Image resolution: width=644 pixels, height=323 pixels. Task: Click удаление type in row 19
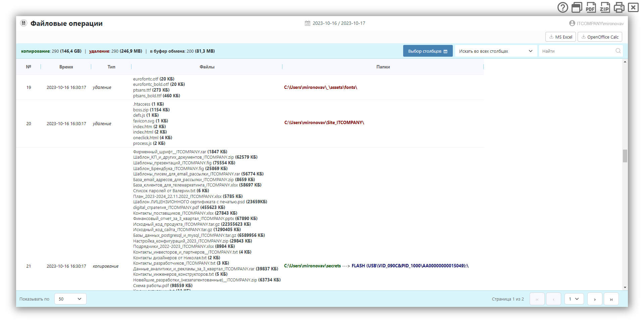coord(102,87)
